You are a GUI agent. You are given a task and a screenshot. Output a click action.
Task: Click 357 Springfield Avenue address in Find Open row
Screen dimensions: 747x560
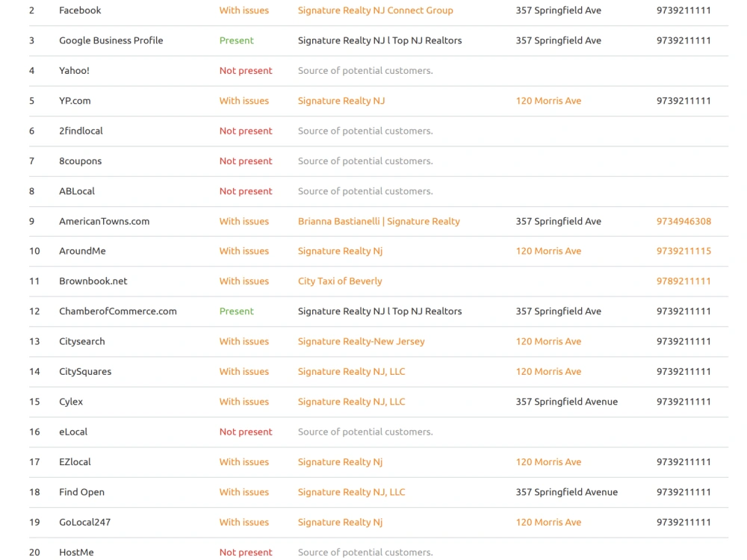click(x=566, y=492)
